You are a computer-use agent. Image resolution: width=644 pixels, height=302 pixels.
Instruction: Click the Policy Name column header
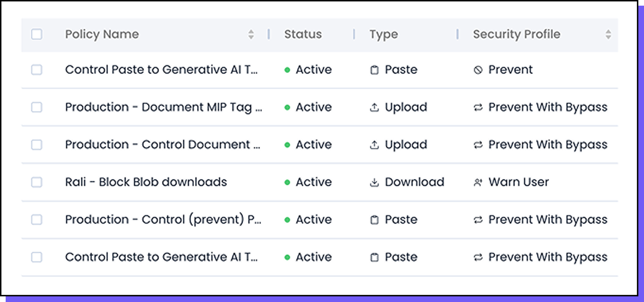pyautogui.click(x=102, y=34)
